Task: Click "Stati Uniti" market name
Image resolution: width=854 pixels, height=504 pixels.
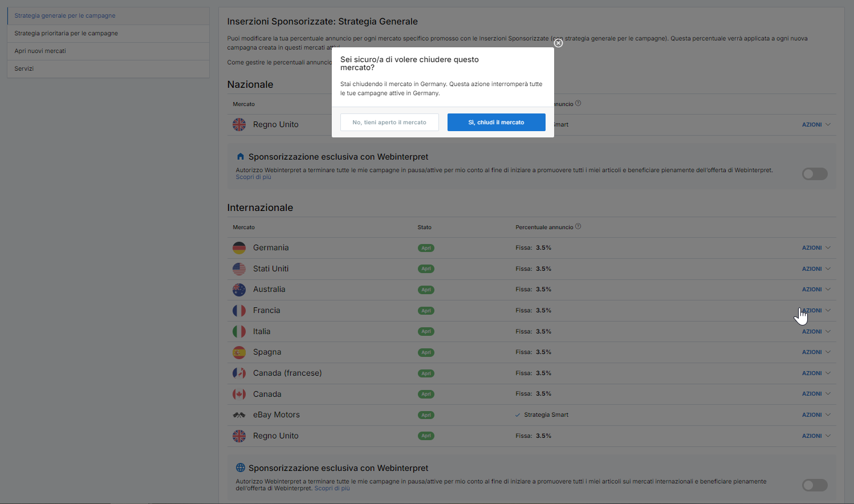Action: pyautogui.click(x=271, y=269)
